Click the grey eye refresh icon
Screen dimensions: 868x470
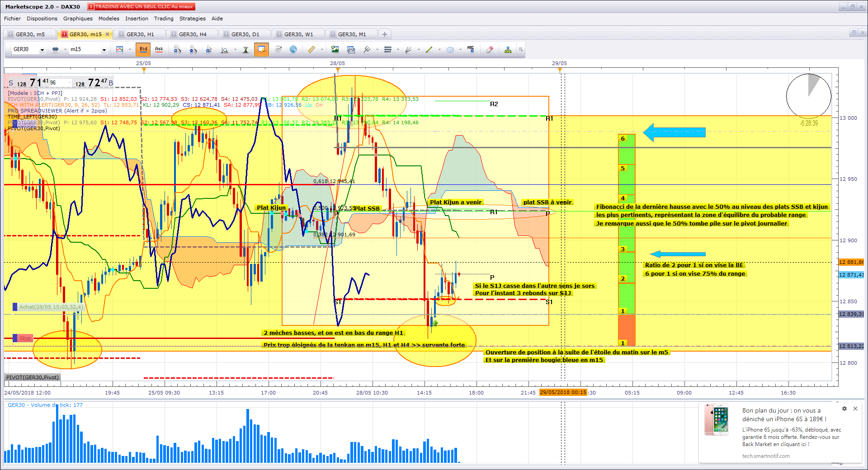pos(278,50)
